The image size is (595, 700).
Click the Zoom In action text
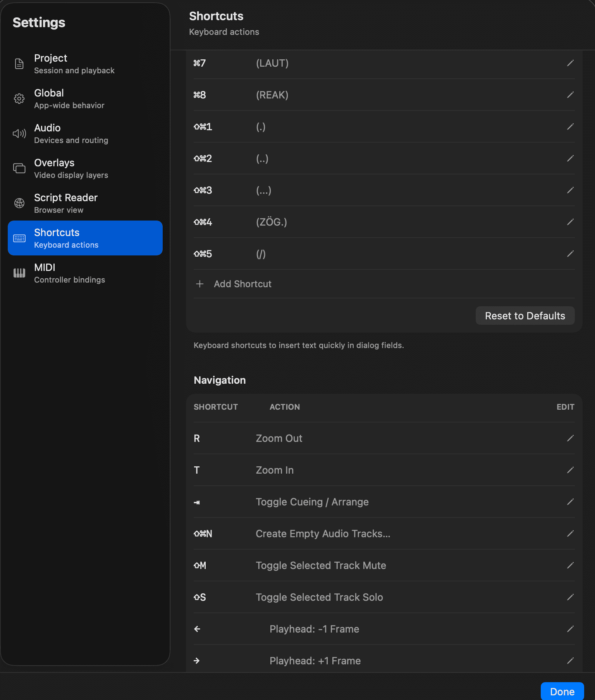click(x=275, y=470)
